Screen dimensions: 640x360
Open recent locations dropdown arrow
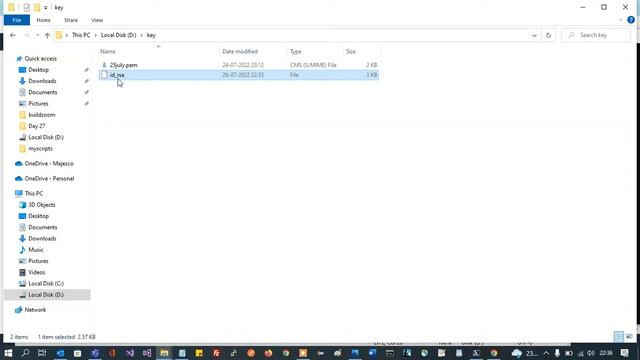[37, 35]
